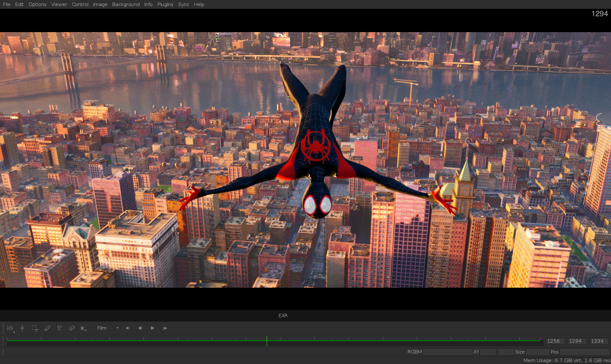The height and width of the screenshot is (364, 611).
Task: Select the eraser tool
Action: 72,328
